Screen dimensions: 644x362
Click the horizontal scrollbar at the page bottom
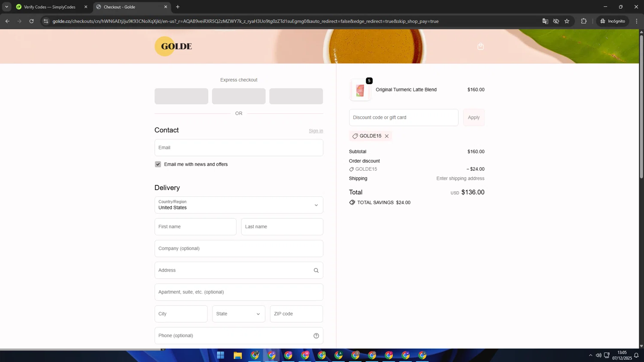click(82, 350)
